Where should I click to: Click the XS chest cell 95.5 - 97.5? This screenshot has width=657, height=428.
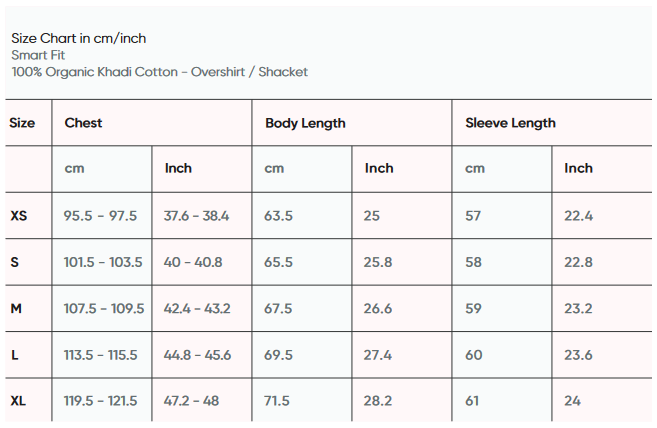tap(100, 216)
